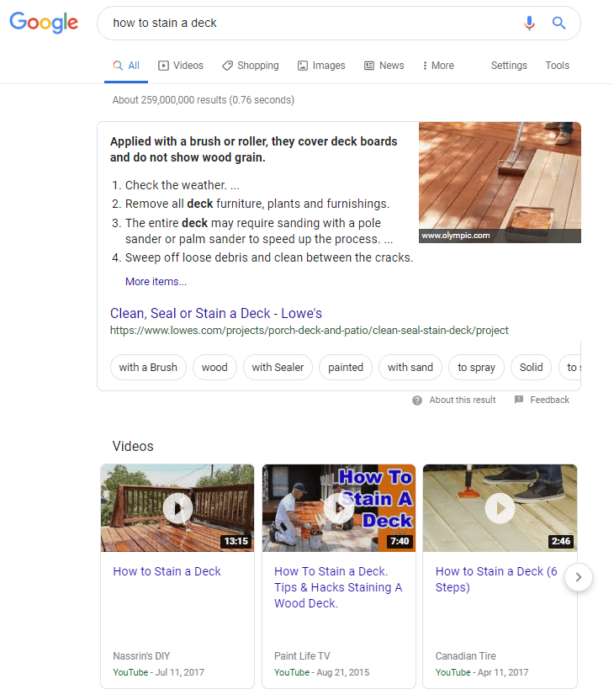
Task: Select the 'wood' refinement chip
Action: click(x=214, y=368)
